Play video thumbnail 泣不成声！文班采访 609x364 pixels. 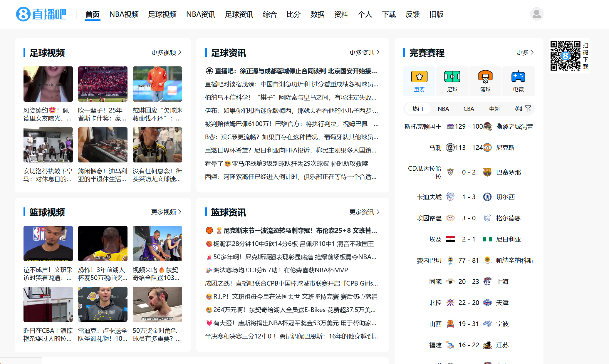[48, 244]
